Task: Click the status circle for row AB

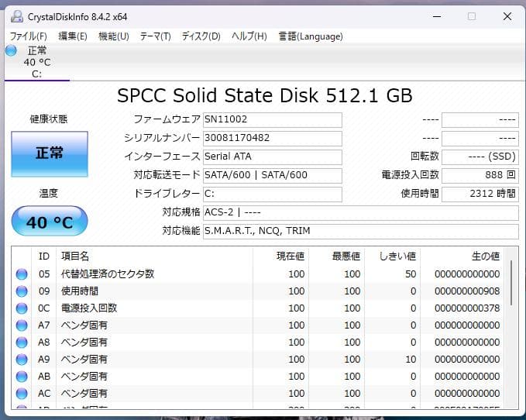Action: coord(22,377)
